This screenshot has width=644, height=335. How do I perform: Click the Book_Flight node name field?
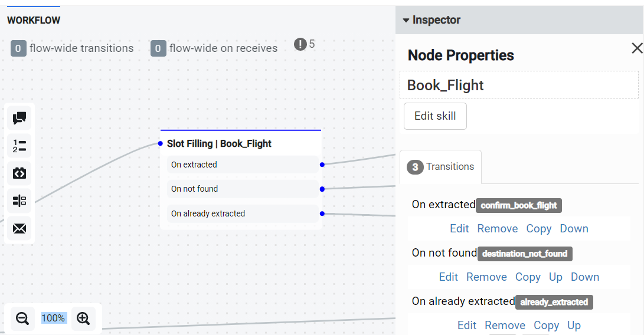(519, 85)
